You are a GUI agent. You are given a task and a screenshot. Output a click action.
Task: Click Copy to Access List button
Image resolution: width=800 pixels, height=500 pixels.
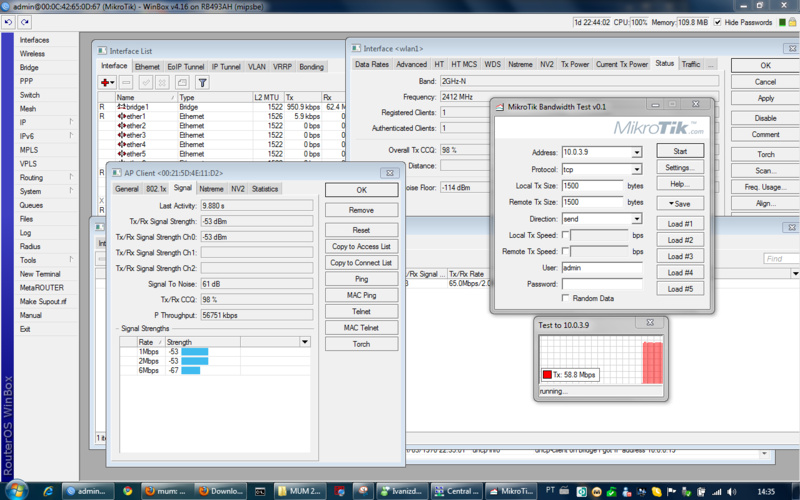[361, 246]
